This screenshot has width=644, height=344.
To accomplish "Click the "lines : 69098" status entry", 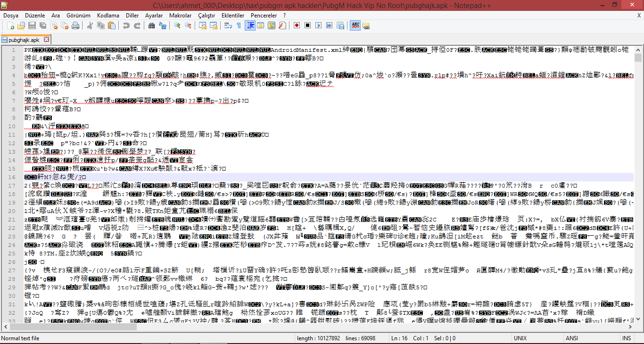I will point(361,338).
